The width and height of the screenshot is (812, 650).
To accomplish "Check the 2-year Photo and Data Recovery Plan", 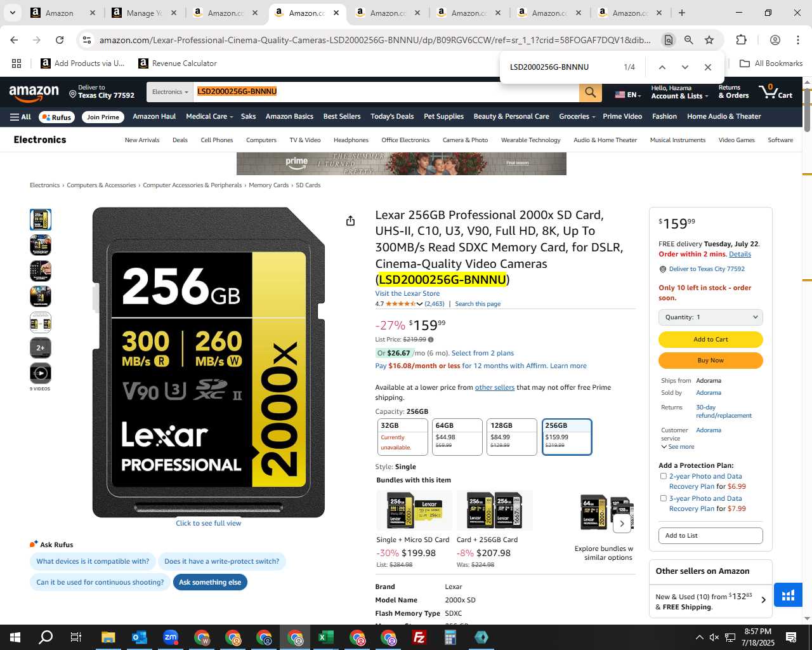I will coord(664,476).
